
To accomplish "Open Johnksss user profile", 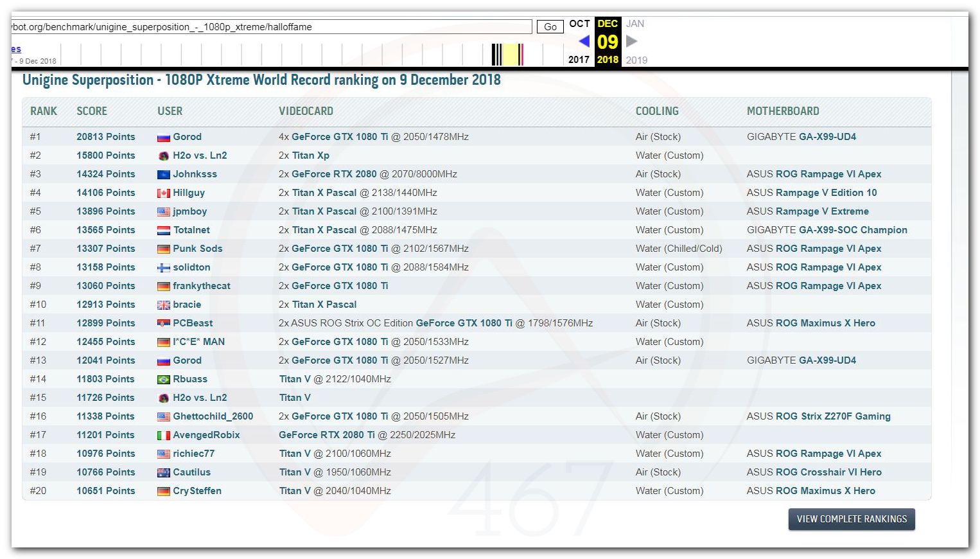I will (x=195, y=174).
